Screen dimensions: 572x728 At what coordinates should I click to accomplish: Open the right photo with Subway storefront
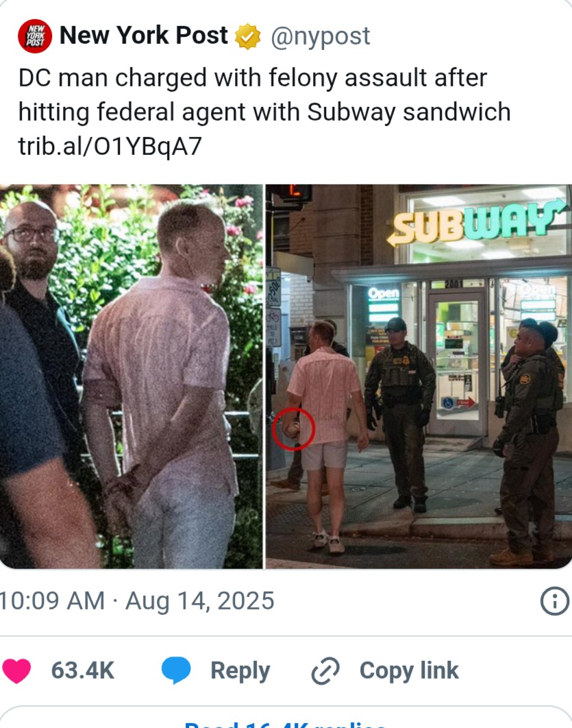point(419,376)
